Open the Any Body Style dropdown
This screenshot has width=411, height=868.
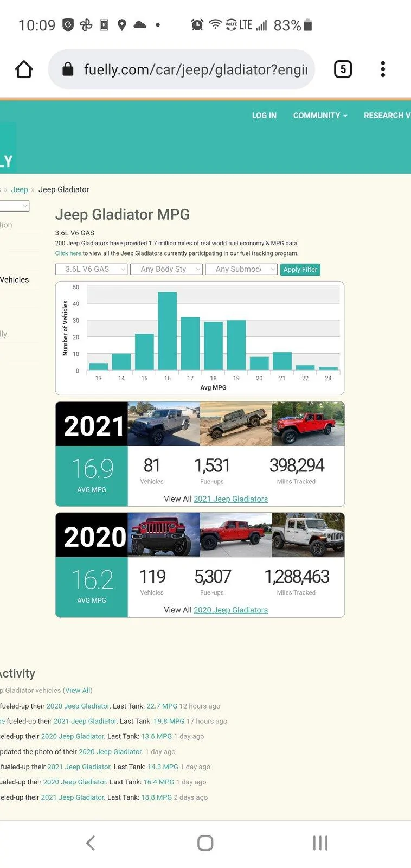coord(166,269)
